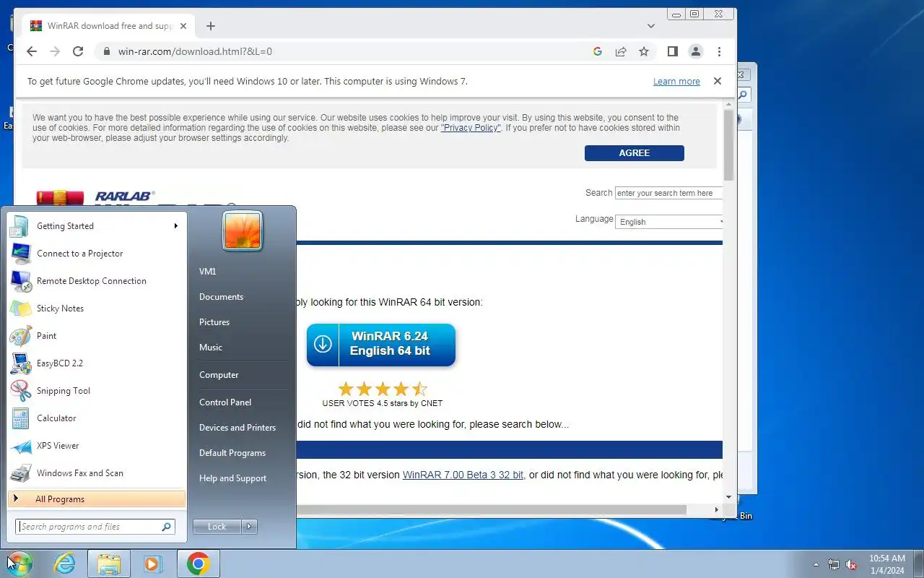The width and height of the screenshot is (924, 578).
Task: Click Search programs and files box
Action: [95, 527]
